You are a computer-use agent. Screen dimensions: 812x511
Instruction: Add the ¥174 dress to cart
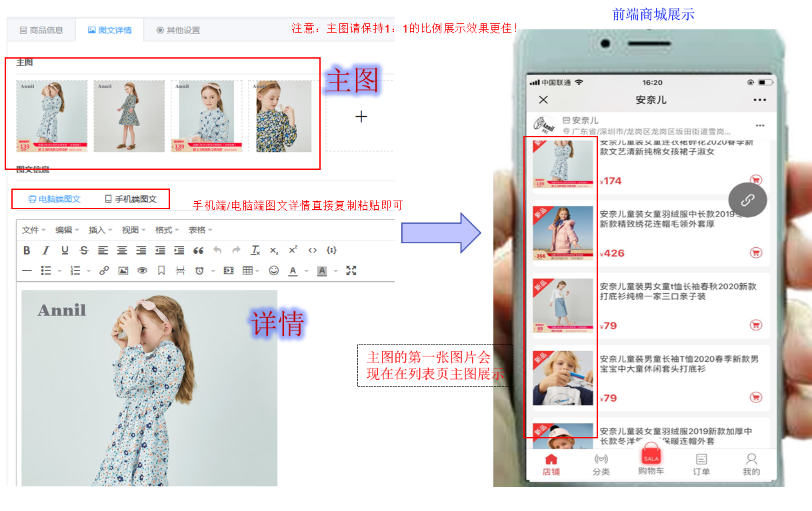[x=755, y=180]
